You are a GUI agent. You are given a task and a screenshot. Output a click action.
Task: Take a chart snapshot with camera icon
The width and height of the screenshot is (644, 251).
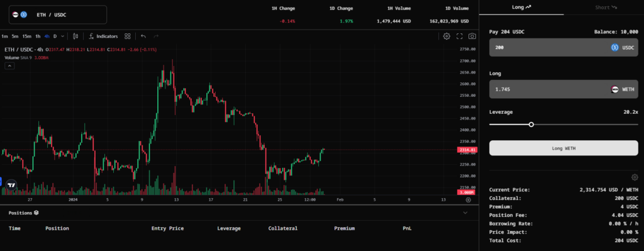click(472, 36)
